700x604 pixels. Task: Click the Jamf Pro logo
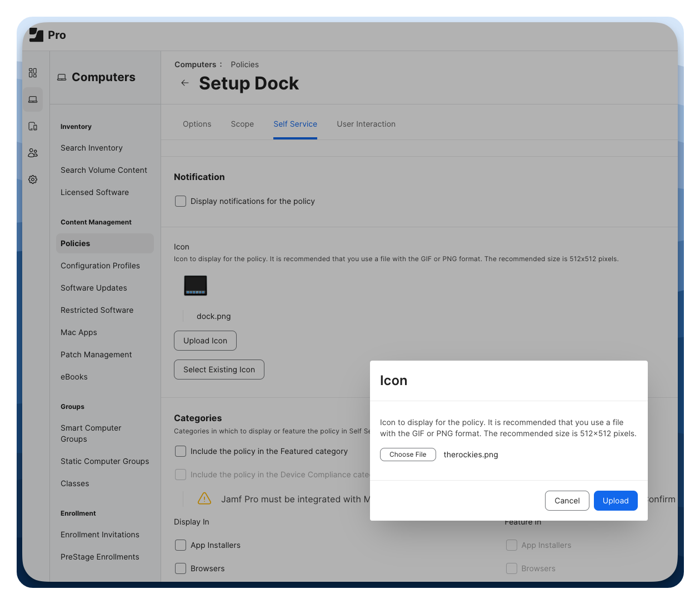point(37,35)
